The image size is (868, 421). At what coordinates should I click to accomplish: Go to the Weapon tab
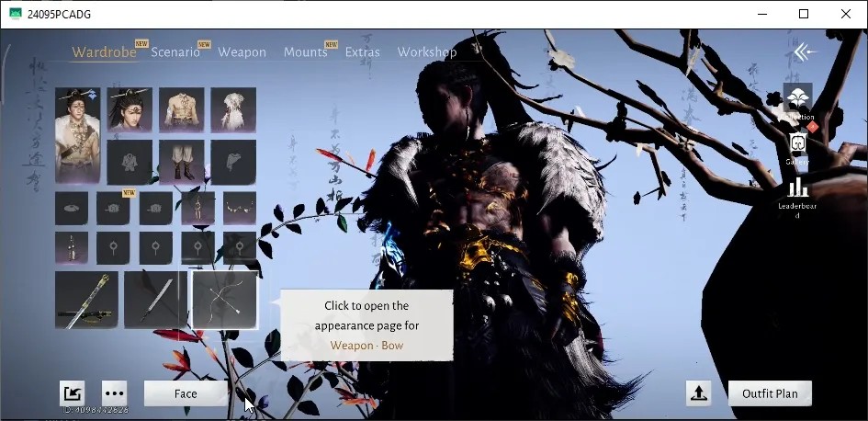click(x=242, y=52)
